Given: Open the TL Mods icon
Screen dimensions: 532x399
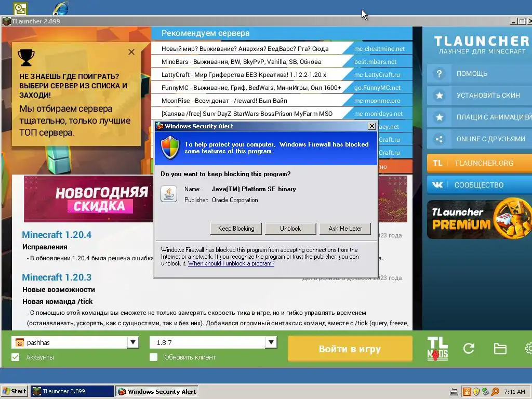Looking at the screenshot, I should [x=437, y=348].
